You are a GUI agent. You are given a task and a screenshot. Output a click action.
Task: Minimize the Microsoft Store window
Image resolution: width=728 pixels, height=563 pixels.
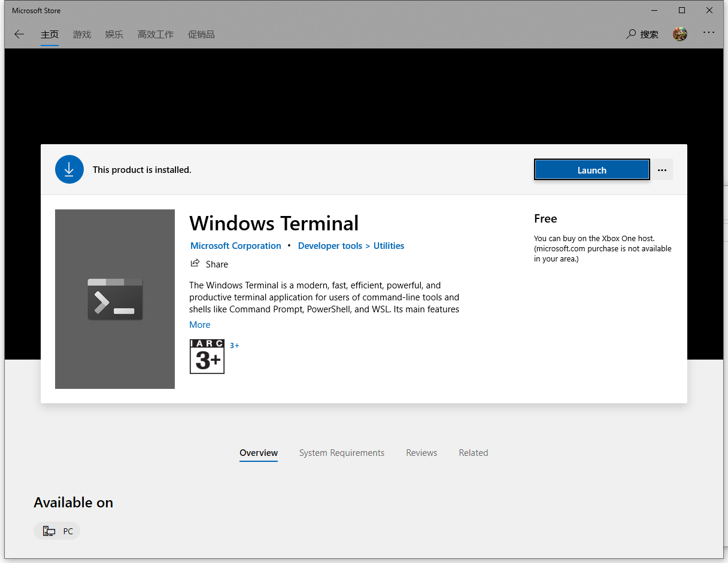[654, 10]
